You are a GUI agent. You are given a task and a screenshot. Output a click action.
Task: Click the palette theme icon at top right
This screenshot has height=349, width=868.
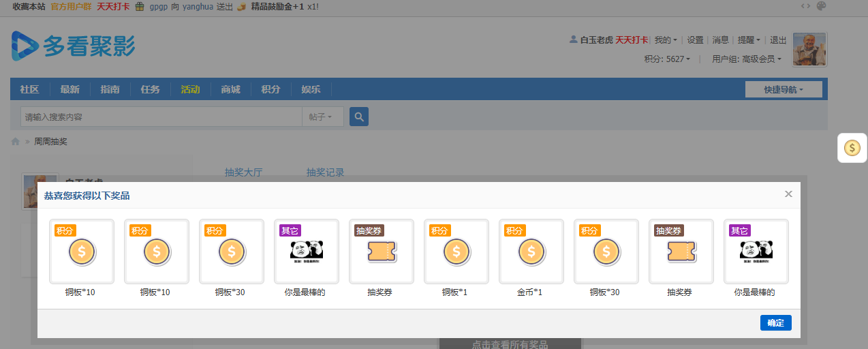821,6
